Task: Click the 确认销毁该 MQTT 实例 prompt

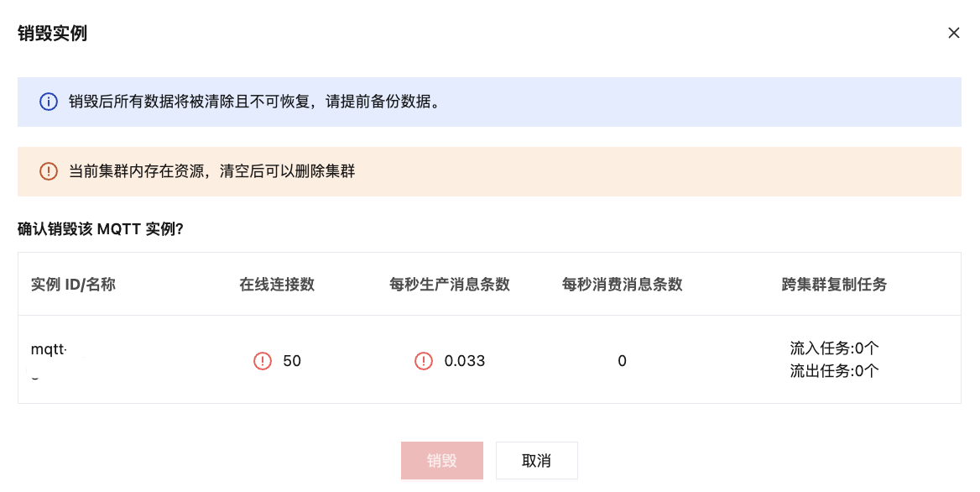Action: pyautogui.click(x=101, y=229)
